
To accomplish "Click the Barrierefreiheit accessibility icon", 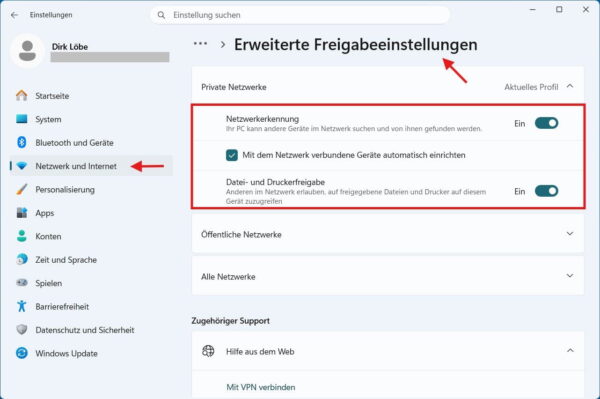I will tap(22, 306).
